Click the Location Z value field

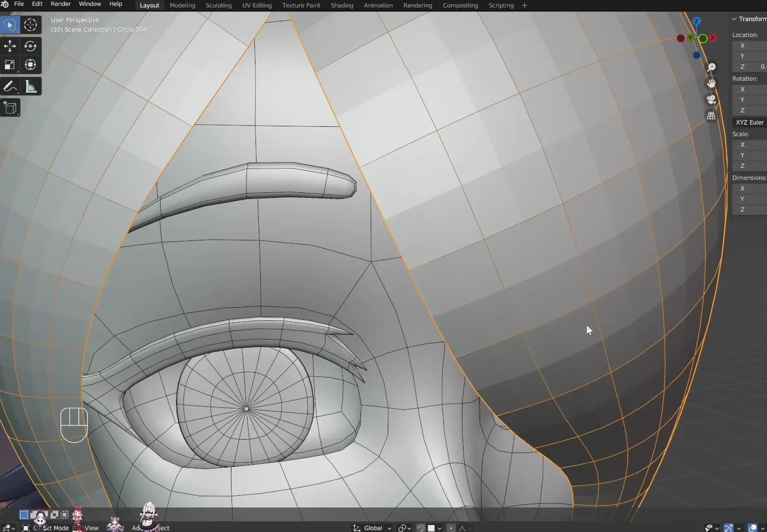749,67
